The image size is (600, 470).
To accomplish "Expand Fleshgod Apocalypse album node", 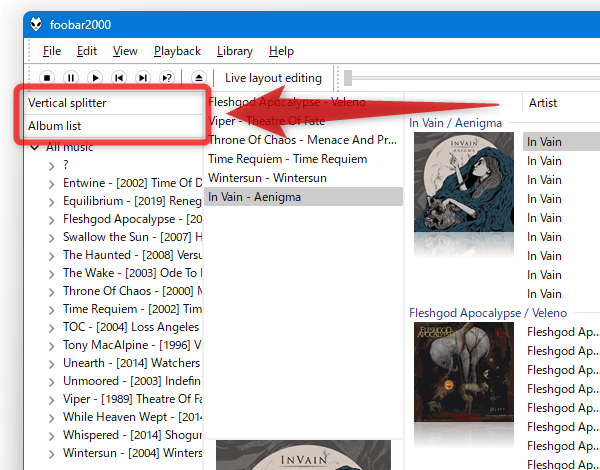I will (52, 220).
